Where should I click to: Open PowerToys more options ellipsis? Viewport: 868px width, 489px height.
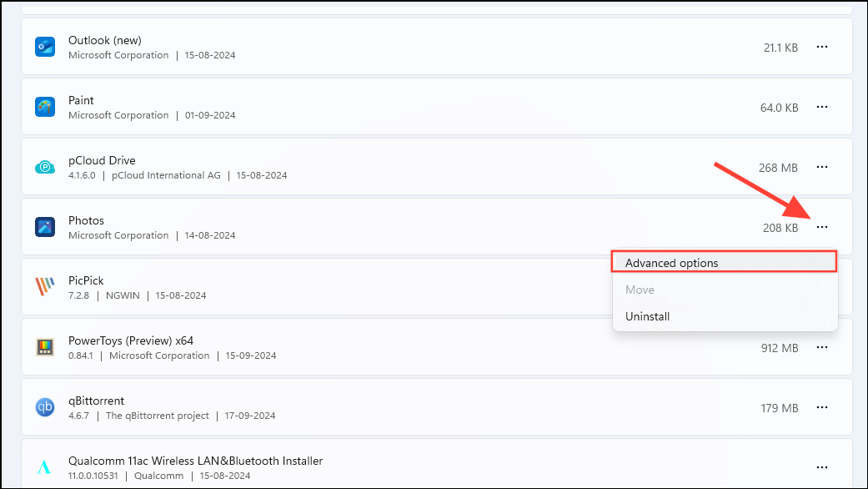822,347
